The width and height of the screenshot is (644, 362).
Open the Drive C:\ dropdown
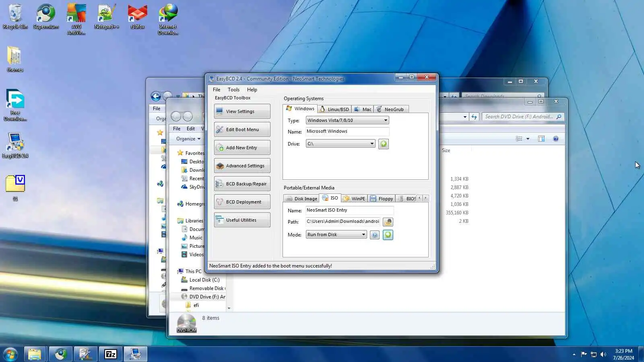tap(341, 144)
